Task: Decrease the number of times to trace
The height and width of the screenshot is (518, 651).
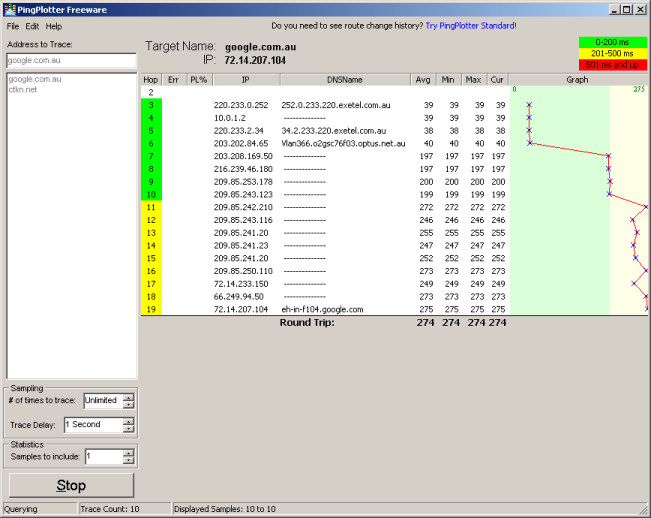Action: click(x=129, y=404)
